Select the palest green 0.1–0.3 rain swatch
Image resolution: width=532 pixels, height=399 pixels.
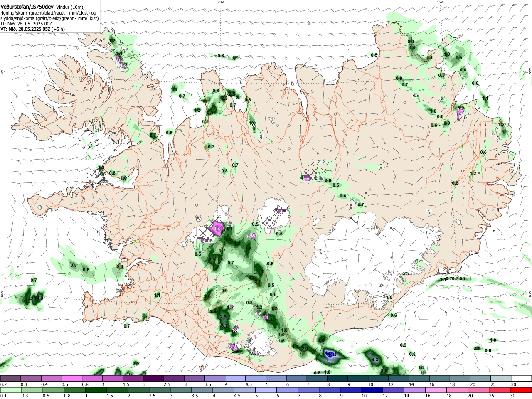point(11,390)
